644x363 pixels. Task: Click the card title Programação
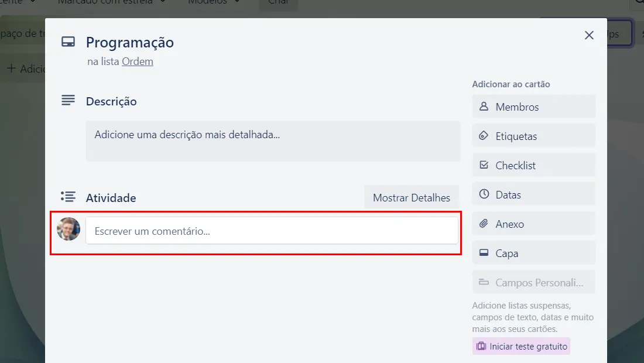pos(130,42)
